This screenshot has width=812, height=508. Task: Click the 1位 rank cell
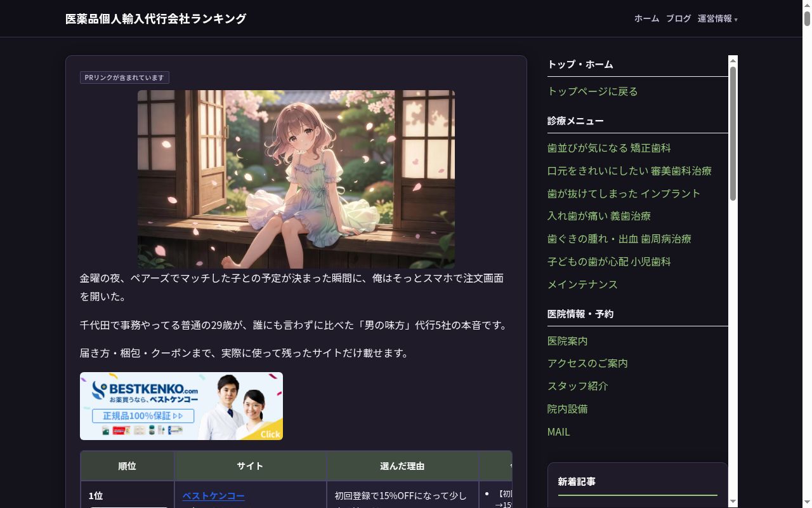click(x=128, y=495)
